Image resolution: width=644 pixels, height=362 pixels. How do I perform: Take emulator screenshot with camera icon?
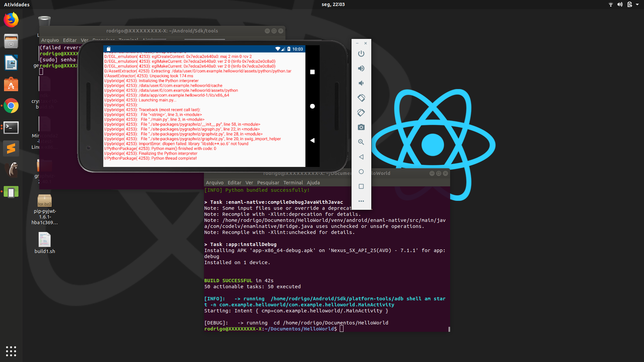click(361, 127)
